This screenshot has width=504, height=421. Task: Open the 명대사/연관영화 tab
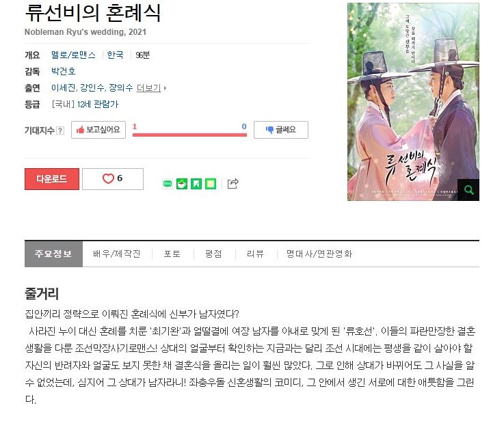click(x=319, y=254)
